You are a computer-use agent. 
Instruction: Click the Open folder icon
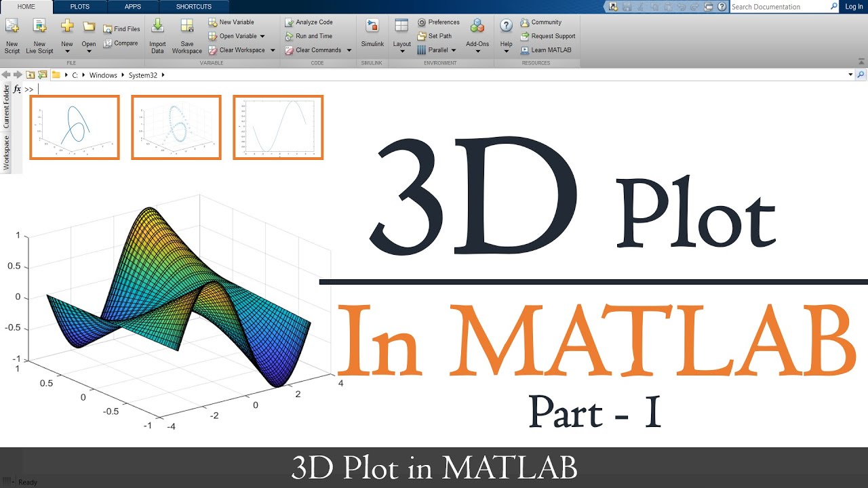89,26
